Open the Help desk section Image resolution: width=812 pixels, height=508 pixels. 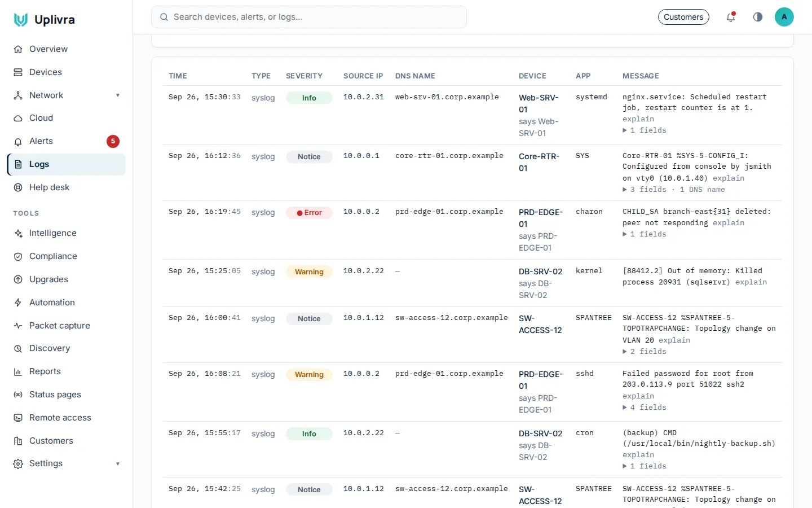66,187
